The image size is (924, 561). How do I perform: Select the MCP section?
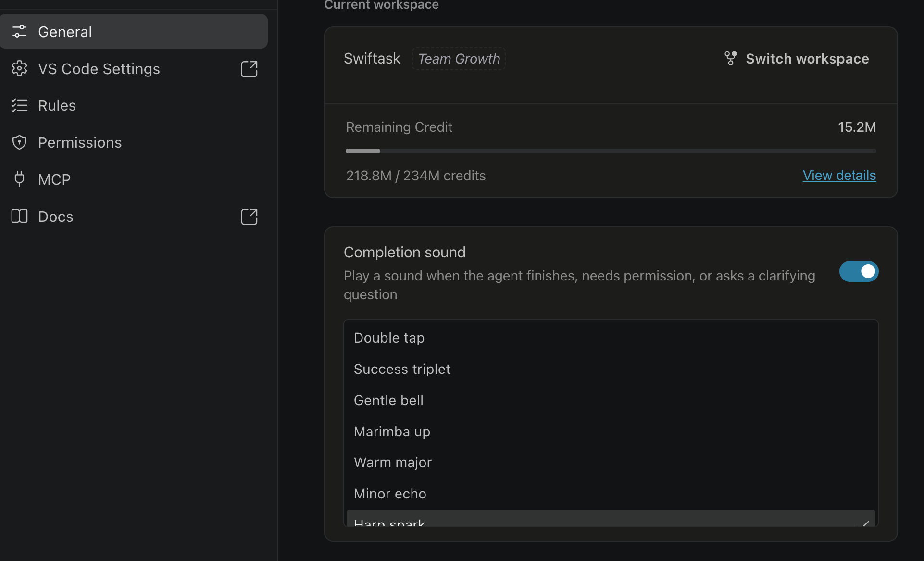134,179
